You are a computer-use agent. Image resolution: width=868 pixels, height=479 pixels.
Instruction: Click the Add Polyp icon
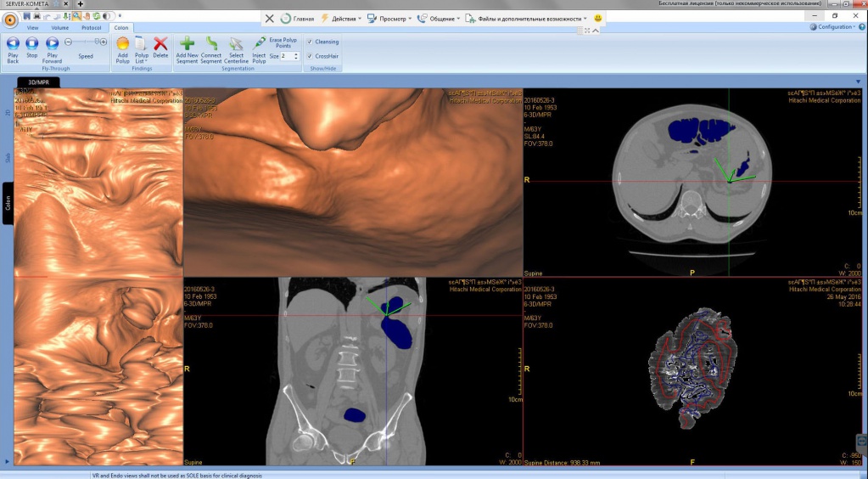pos(123,44)
